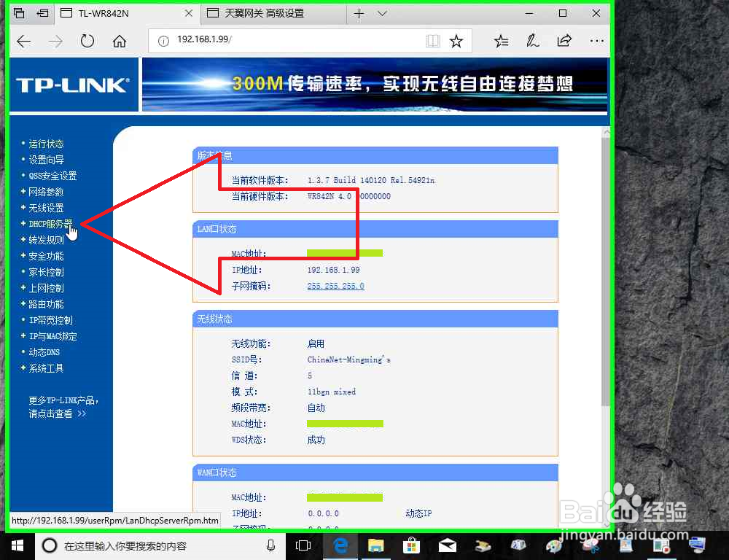The height and width of the screenshot is (560, 729).
Task: Select the SSID ChinaNet-Mingming's text
Action: coord(348,359)
